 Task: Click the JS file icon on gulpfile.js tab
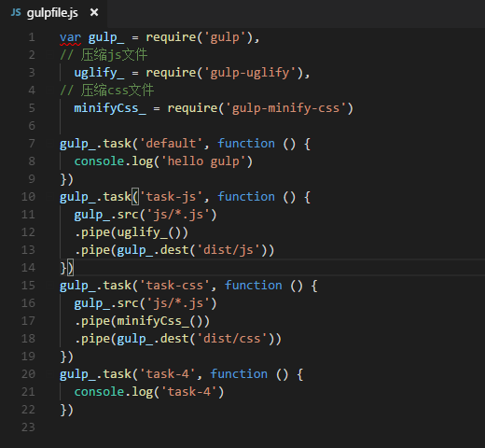point(16,12)
